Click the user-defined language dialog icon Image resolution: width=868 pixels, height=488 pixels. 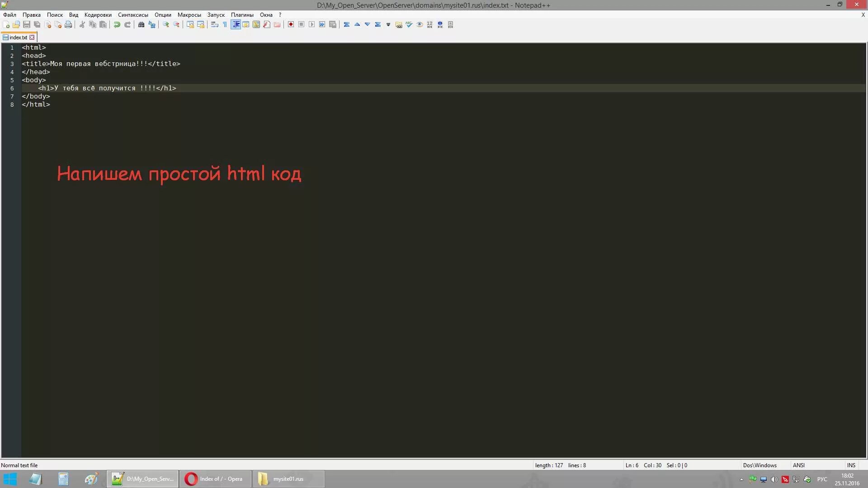point(246,24)
